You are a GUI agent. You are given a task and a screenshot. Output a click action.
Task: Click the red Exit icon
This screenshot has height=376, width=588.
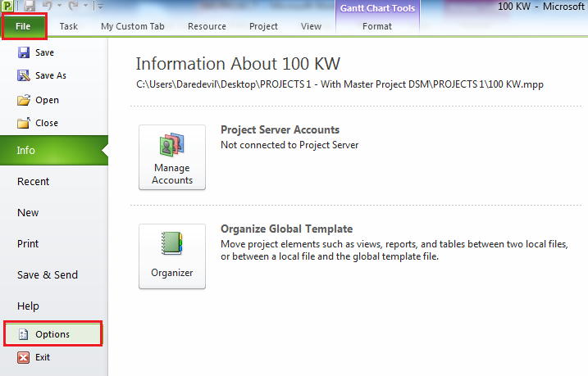tap(23, 357)
